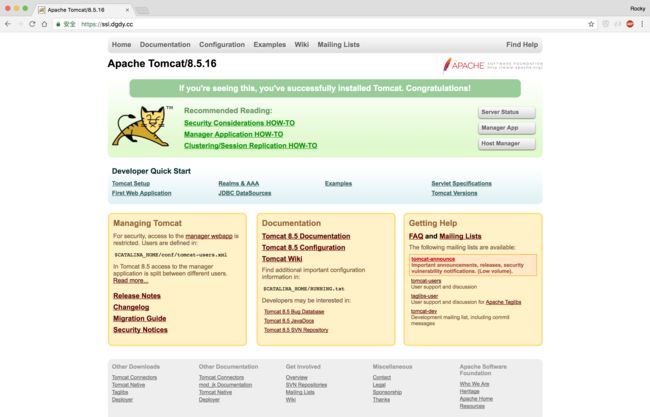Open Migration Guide link

(x=140, y=318)
